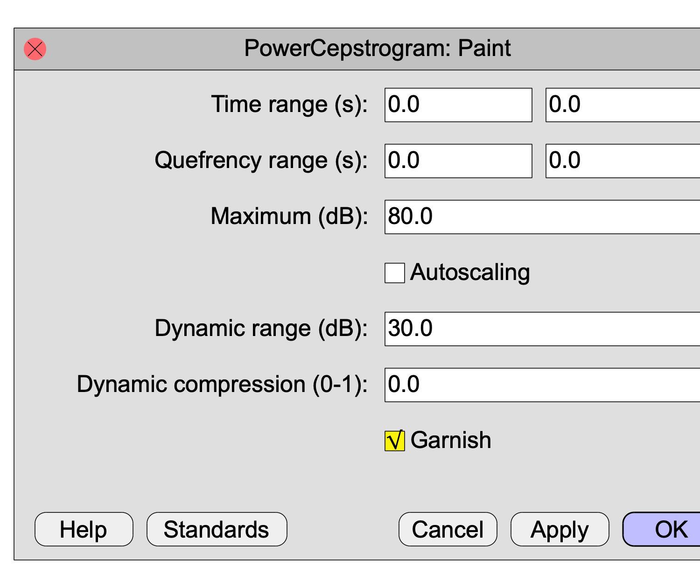Screen dimensions: 700x588
Task: Apply the paint settings
Action: pos(560,529)
